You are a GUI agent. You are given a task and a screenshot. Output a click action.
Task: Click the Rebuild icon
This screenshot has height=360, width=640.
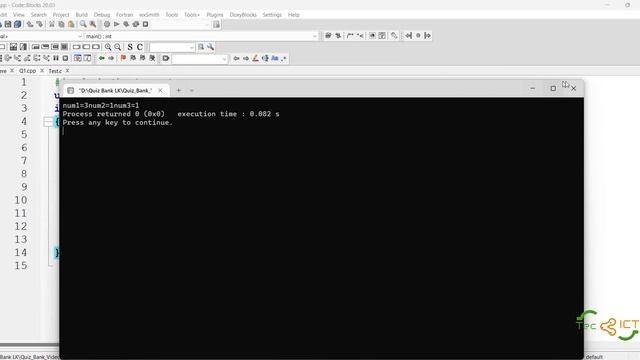(x=136, y=24)
